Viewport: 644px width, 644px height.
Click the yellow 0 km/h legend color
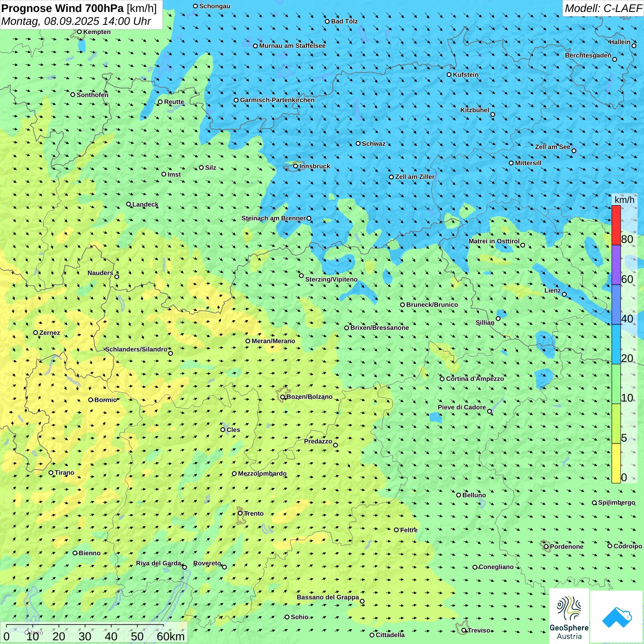click(x=616, y=463)
